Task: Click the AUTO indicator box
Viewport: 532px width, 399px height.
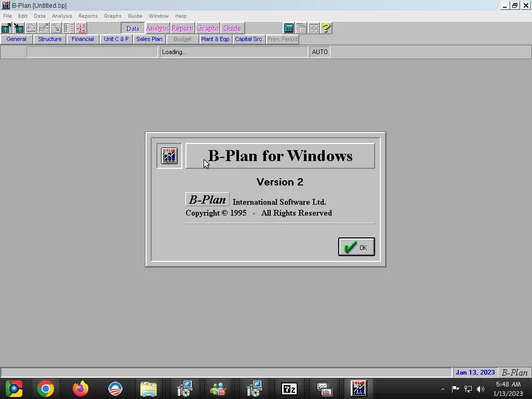Action: pos(320,52)
